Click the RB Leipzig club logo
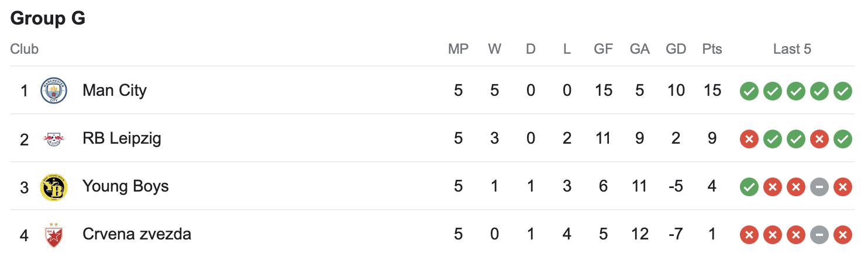Viewport: 868px width, 278px height. click(x=54, y=139)
